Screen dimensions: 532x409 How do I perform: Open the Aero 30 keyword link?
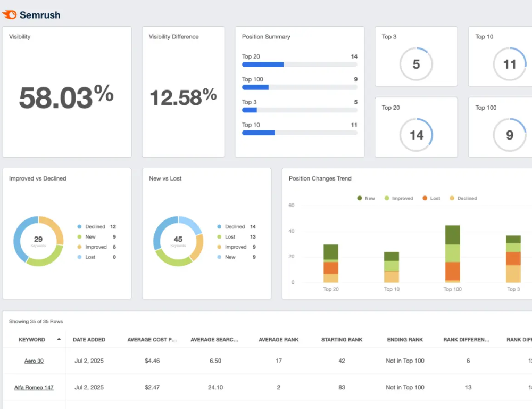coord(34,361)
